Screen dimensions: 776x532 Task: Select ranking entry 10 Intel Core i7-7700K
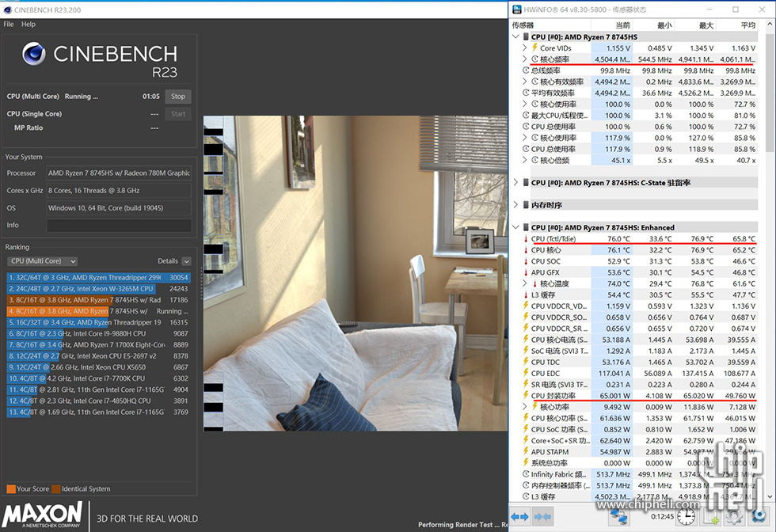(98, 378)
